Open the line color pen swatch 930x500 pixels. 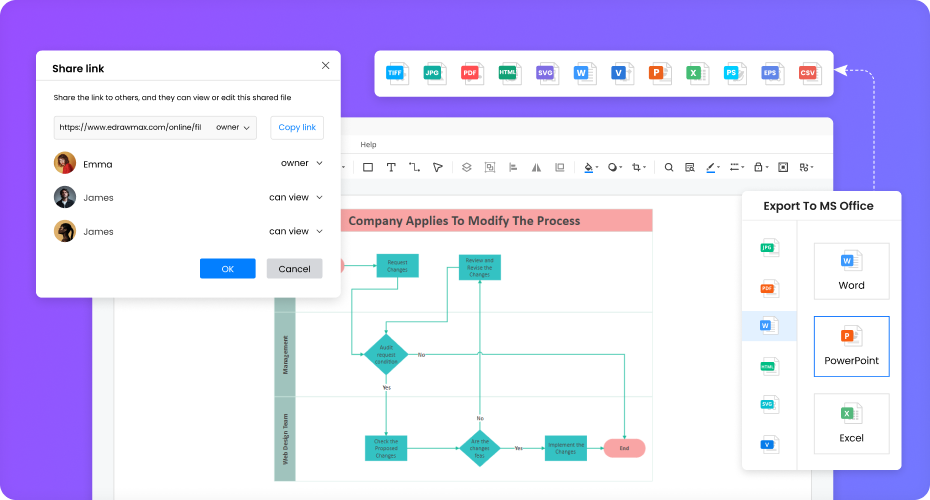[712, 168]
